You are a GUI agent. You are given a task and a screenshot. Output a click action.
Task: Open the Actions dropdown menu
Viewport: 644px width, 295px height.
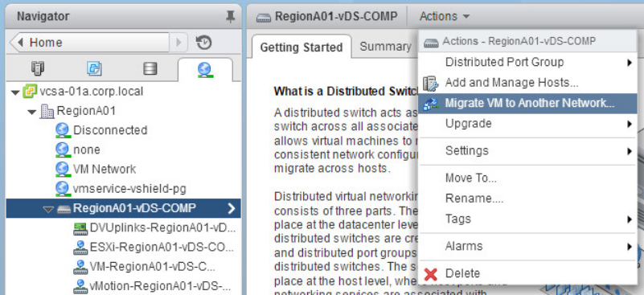(445, 17)
